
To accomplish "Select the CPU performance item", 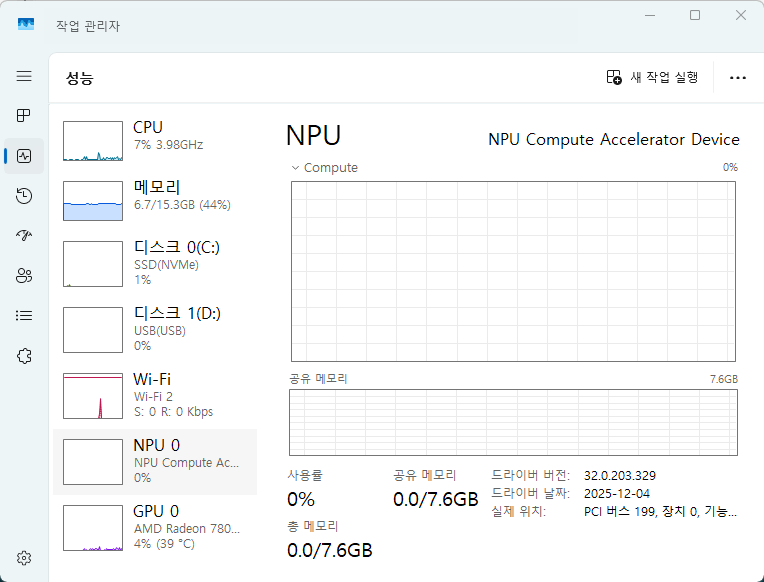I will (x=155, y=141).
